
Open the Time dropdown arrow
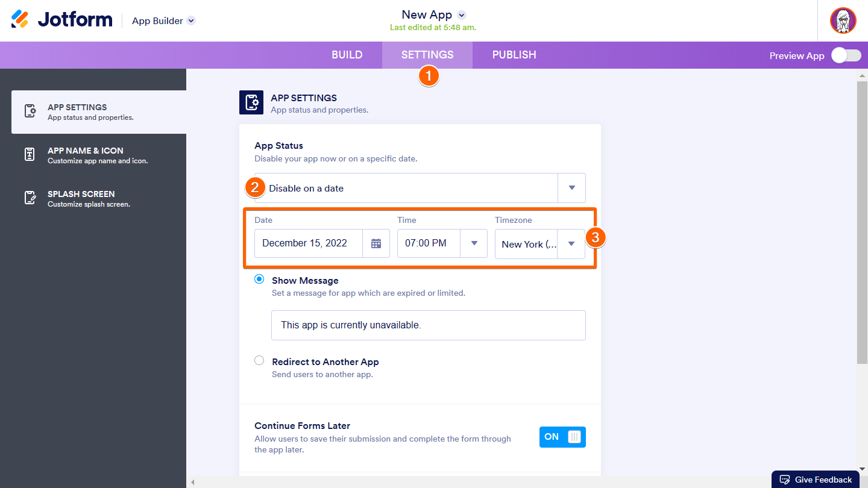pos(474,243)
